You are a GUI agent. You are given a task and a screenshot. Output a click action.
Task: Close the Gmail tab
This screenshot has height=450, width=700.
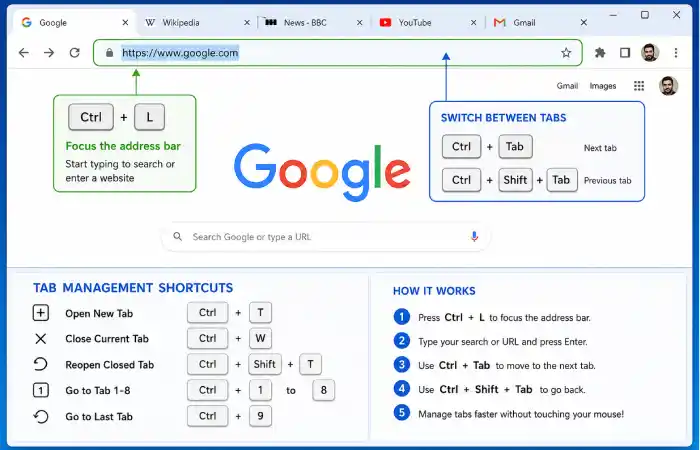(x=583, y=22)
